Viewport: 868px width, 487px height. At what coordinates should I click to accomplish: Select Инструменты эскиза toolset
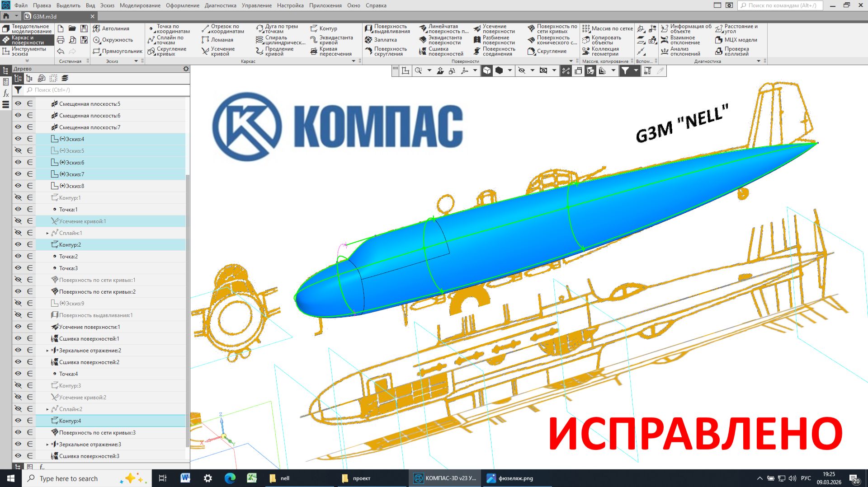click(x=27, y=51)
